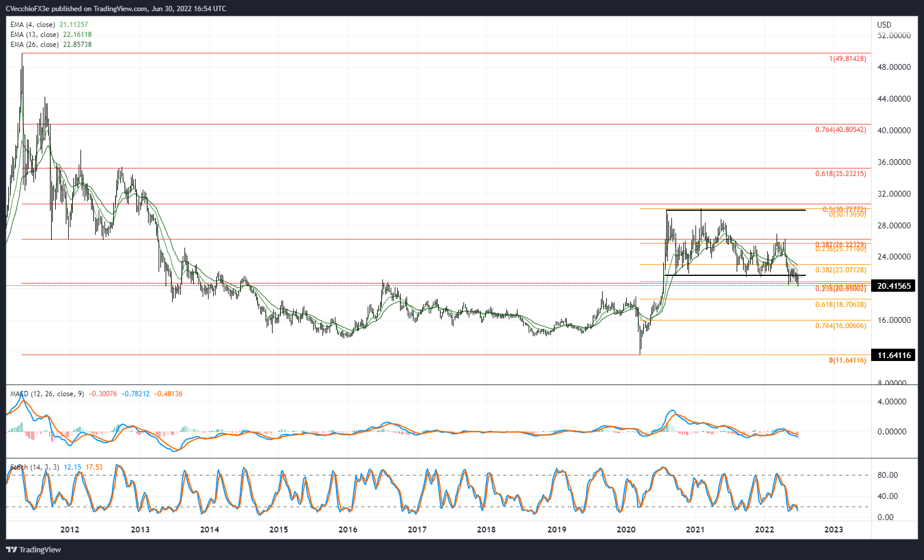Select the Fibonacci label 0(11.64116)
The width and height of the screenshot is (924, 560).
pos(847,360)
